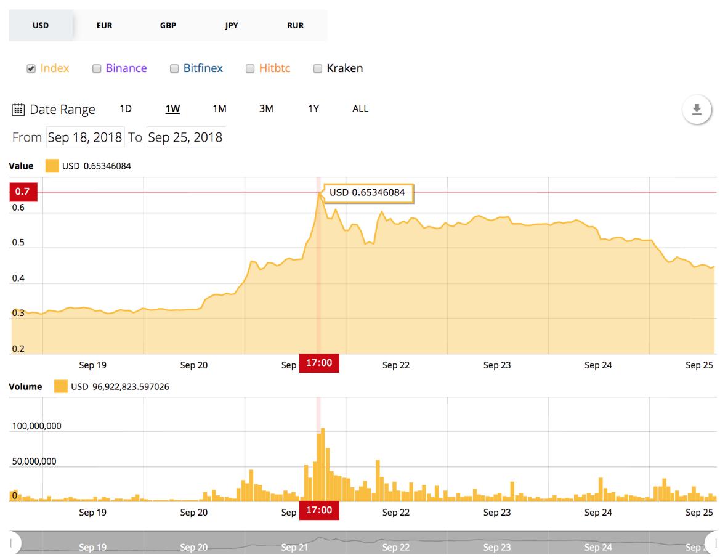Open the RUR currency tab
Screen dimensions: 728x560
[296, 26]
